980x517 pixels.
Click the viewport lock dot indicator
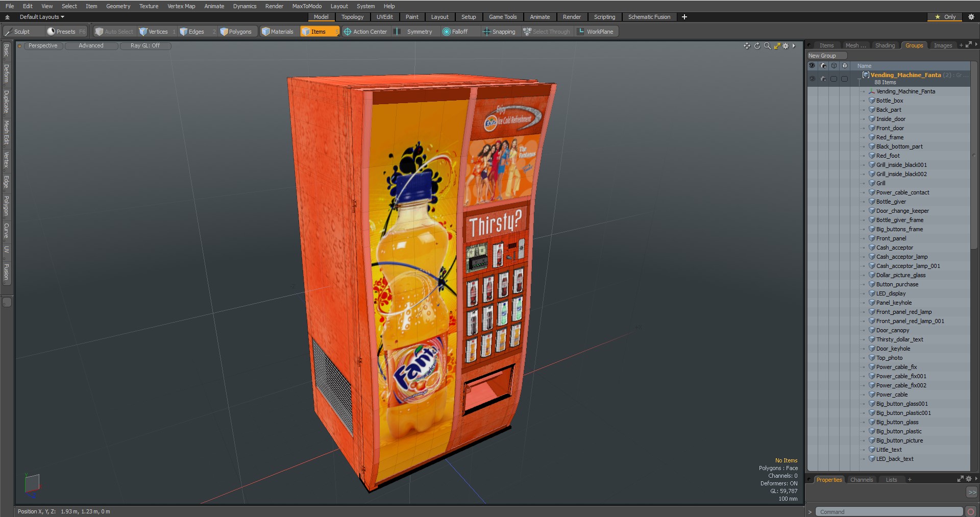[19, 46]
